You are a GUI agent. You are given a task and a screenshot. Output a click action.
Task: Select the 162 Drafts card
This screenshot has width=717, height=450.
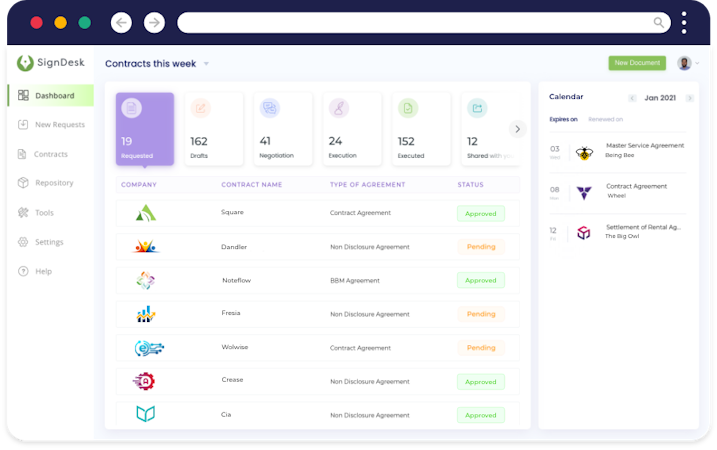point(214,129)
